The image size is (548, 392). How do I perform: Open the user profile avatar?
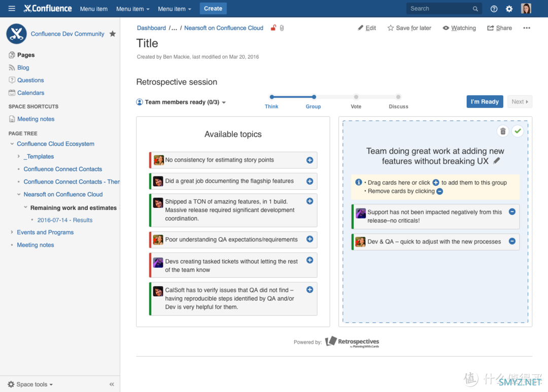coord(526,9)
